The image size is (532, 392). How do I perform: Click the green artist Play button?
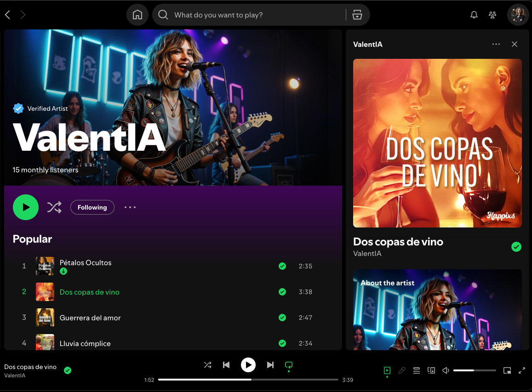click(26, 207)
